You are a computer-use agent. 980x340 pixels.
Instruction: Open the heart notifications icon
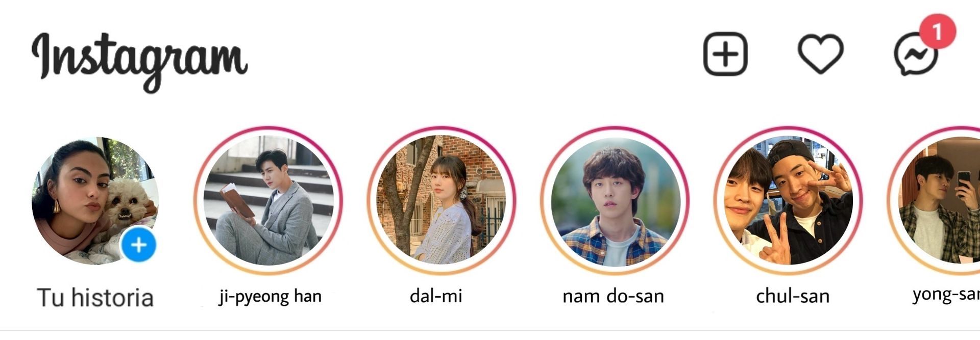coord(820,54)
